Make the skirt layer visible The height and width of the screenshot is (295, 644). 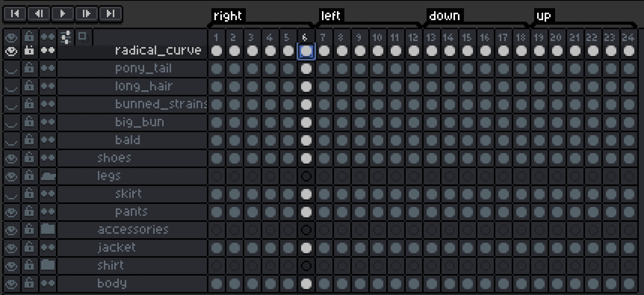click(11, 194)
